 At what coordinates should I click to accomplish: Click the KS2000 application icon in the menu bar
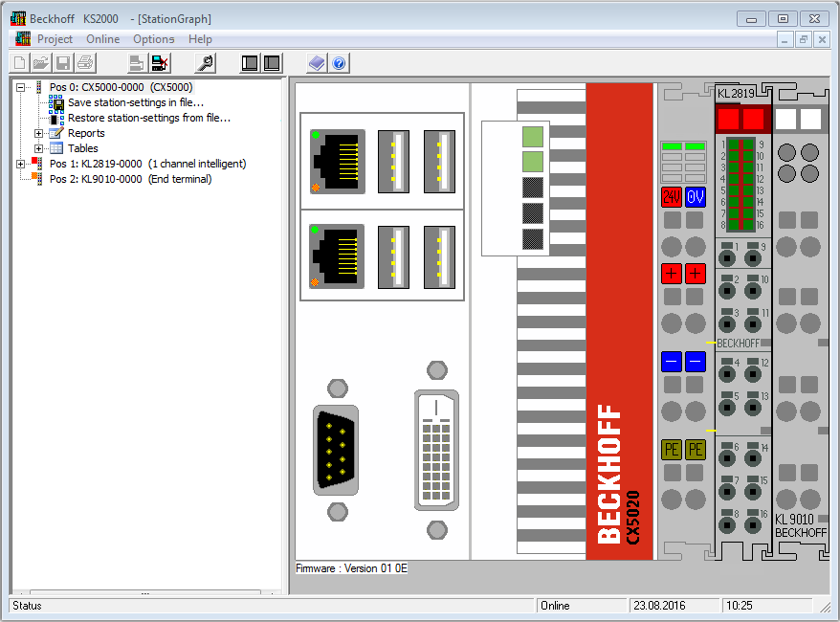click(x=23, y=38)
